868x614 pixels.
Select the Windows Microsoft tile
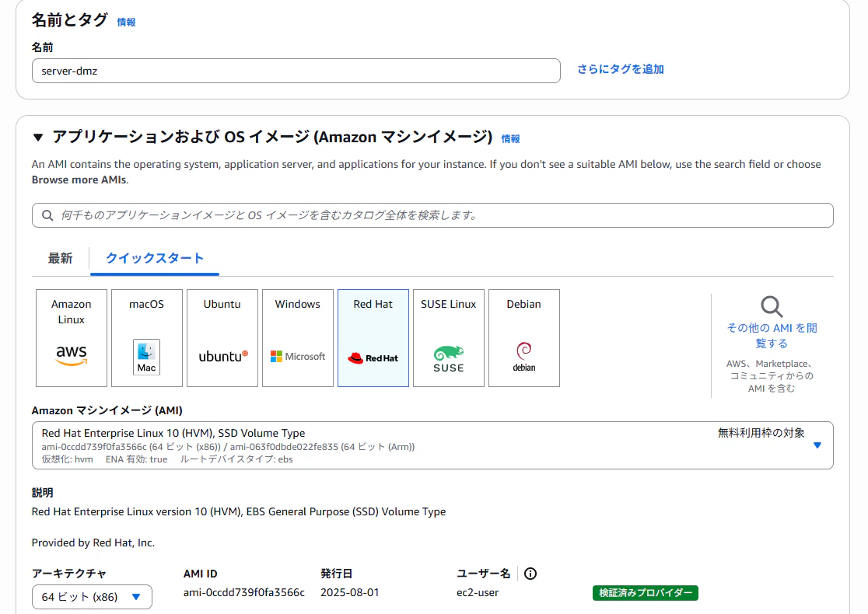(298, 338)
